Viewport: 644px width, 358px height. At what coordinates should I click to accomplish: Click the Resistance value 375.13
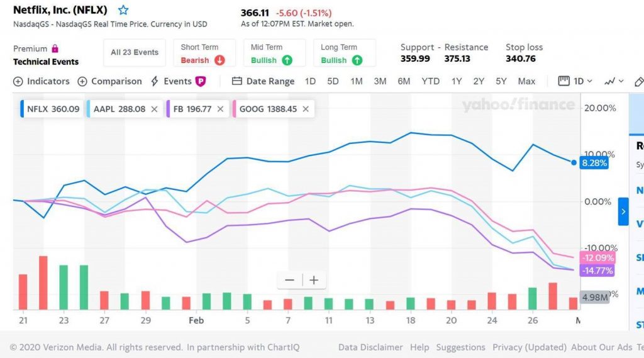click(x=457, y=59)
